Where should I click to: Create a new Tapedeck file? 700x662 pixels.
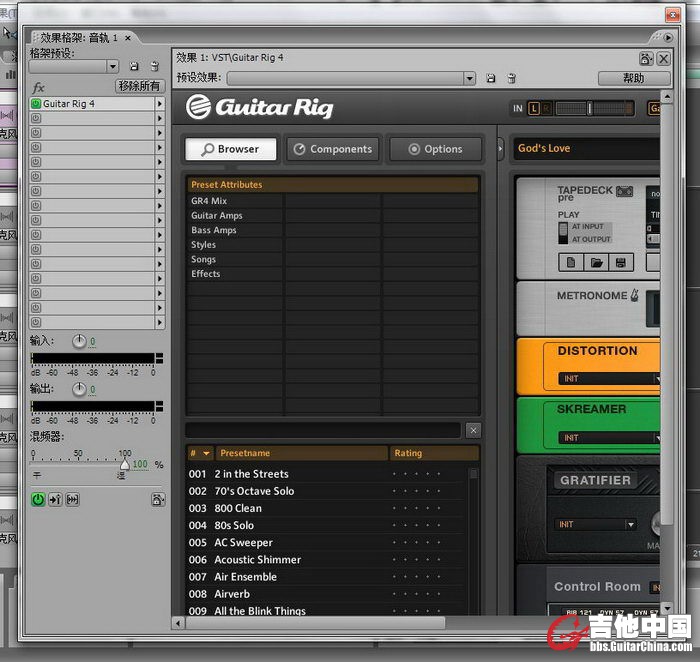571,262
